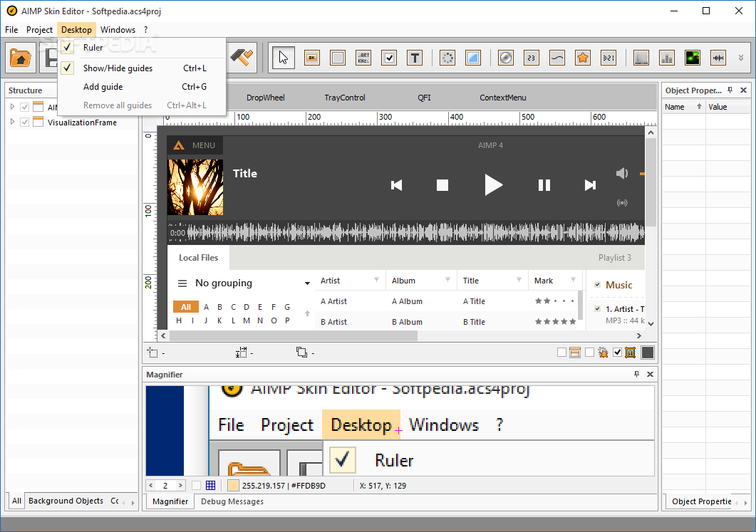
Task: Select the checkbox element tool
Action: point(388,58)
